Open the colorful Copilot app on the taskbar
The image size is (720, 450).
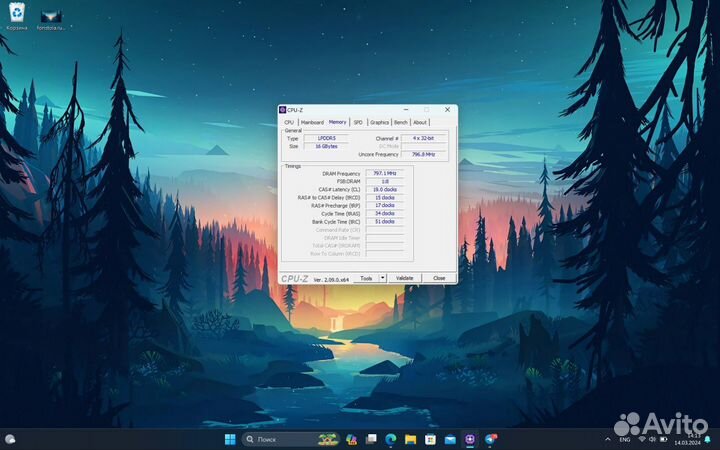click(351, 439)
